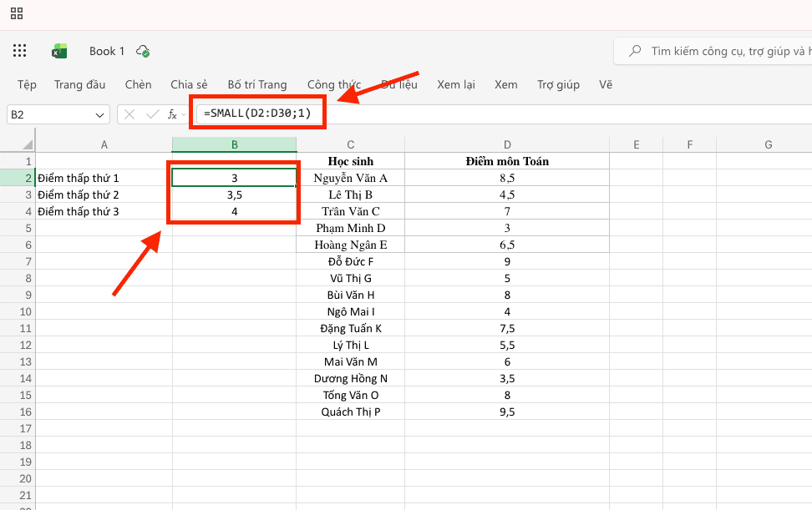Confirm formula with checkmark icon
812x510 pixels.
coord(152,114)
